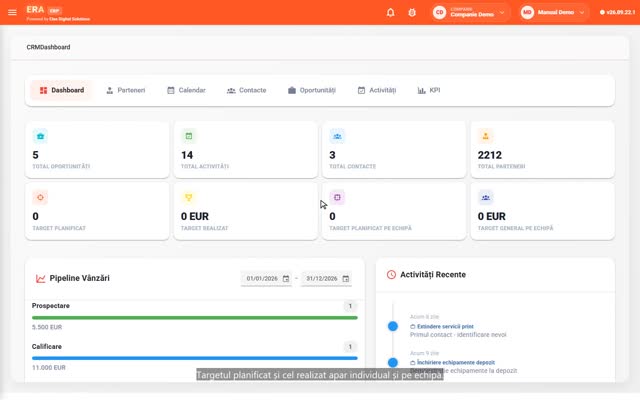Click the 11.000 EUR Calificare amount

tap(49, 367)
